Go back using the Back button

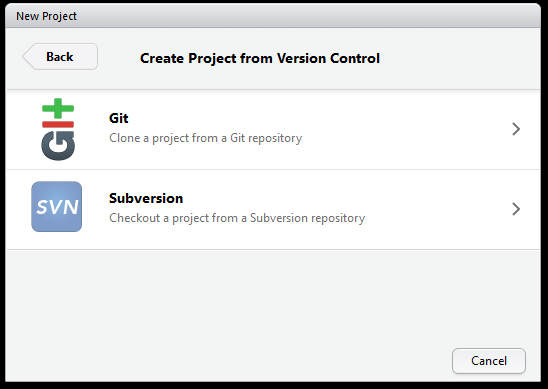60,57
